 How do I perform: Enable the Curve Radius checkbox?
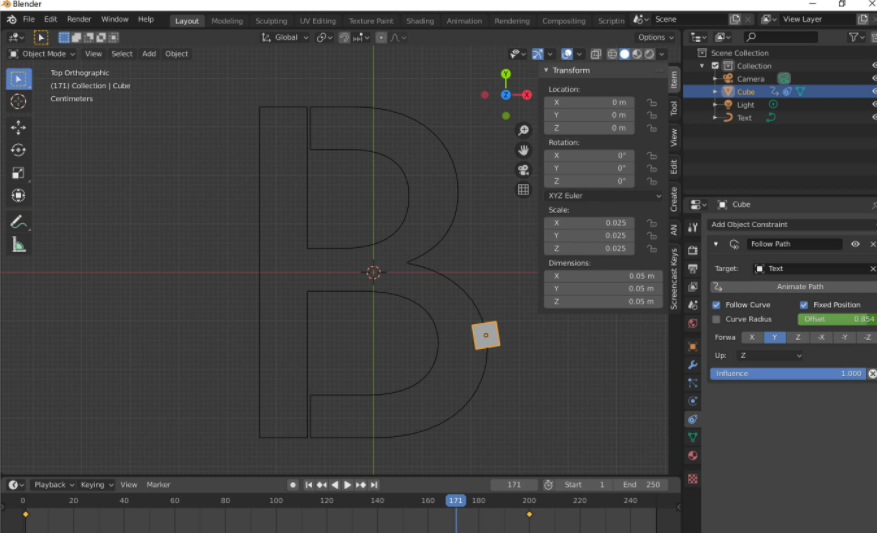point(716,319)
